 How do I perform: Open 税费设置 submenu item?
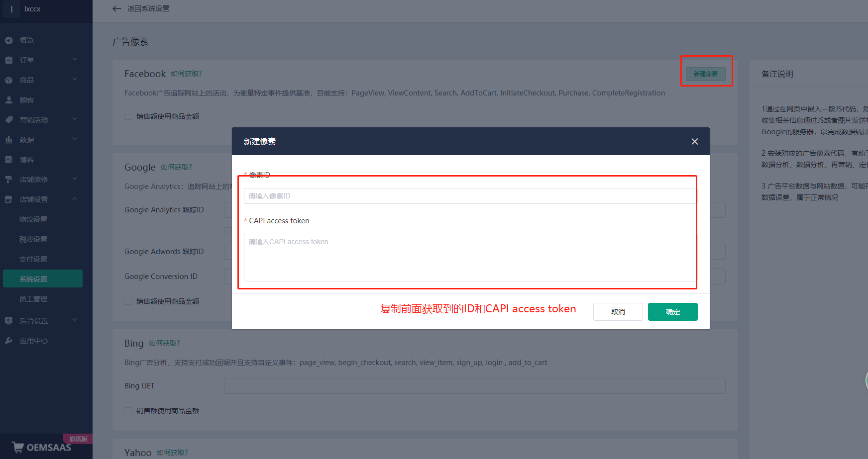33,239
